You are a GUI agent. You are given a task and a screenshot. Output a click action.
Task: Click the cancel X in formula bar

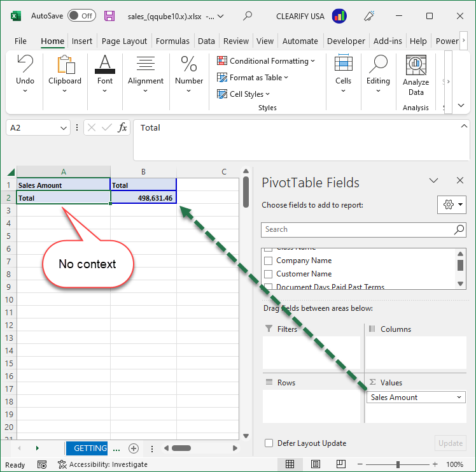92,127
